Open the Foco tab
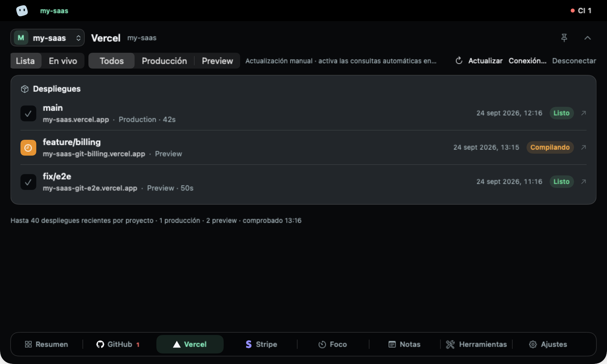 point(333,344)
